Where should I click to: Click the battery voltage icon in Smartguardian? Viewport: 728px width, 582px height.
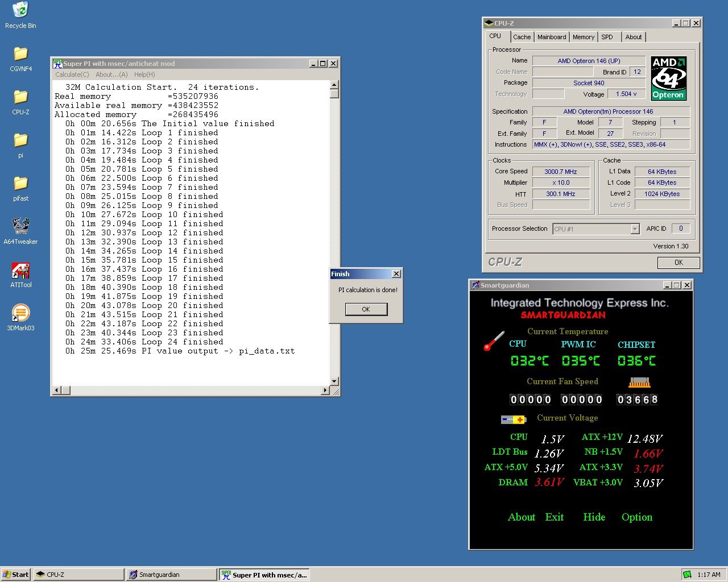[514, 419]
